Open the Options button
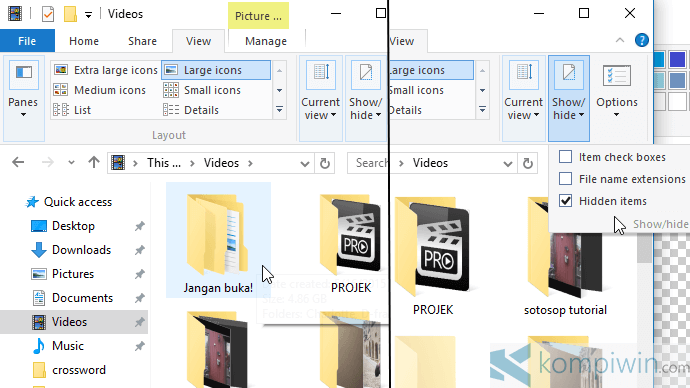Screen dimensions: 690x388 click(617, 92)
